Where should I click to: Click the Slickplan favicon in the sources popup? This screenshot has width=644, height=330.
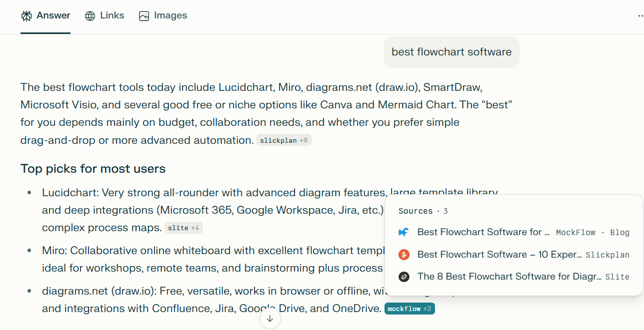click(x=404, y=255)
